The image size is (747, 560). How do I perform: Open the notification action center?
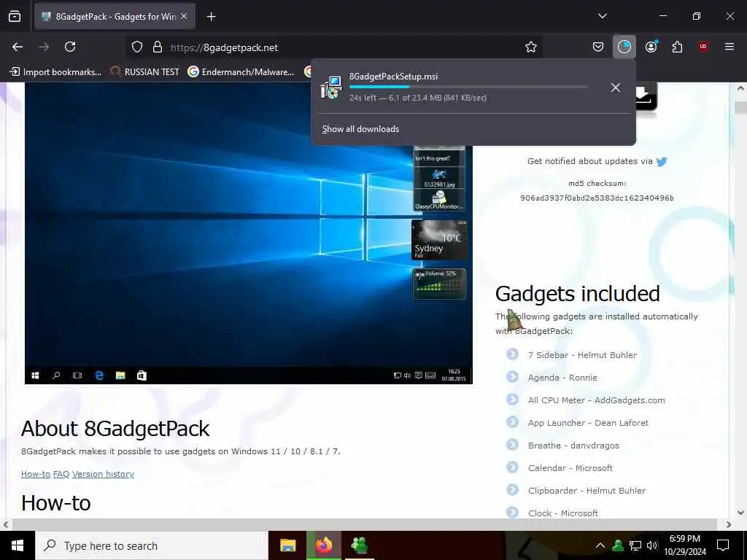(x=723, y=545)
